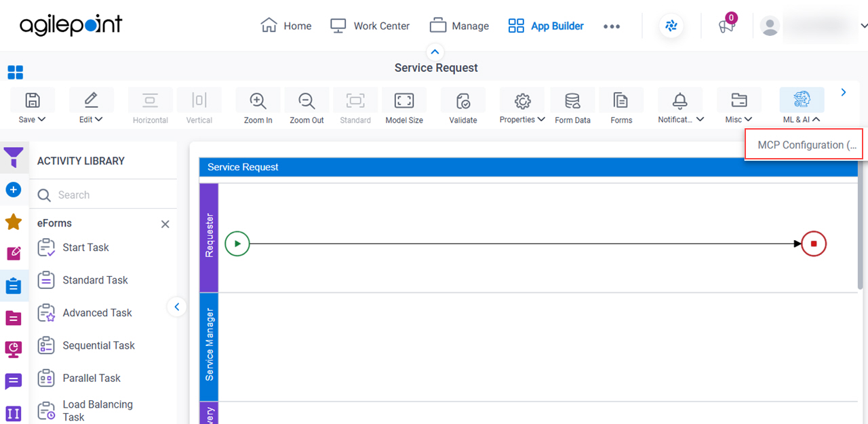Select the monitor chart sidebar icon

click(14, 349)
